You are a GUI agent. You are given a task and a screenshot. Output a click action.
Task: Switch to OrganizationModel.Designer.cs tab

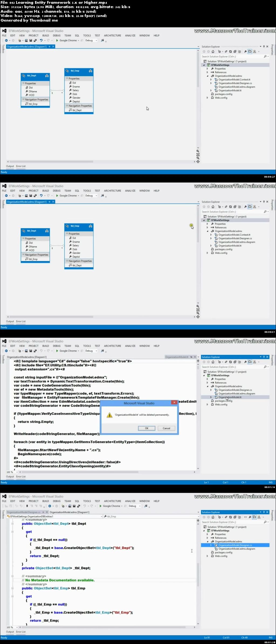[x=24, y=512]
